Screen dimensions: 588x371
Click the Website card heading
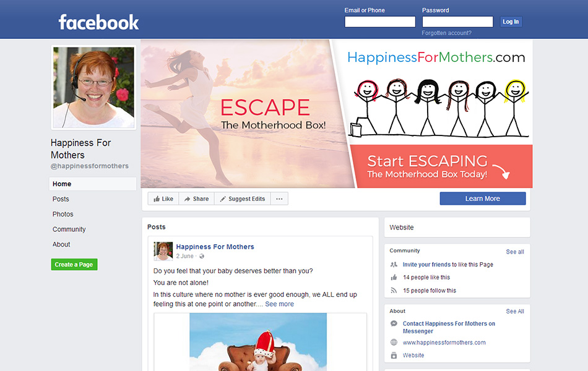tap(402, 228)
